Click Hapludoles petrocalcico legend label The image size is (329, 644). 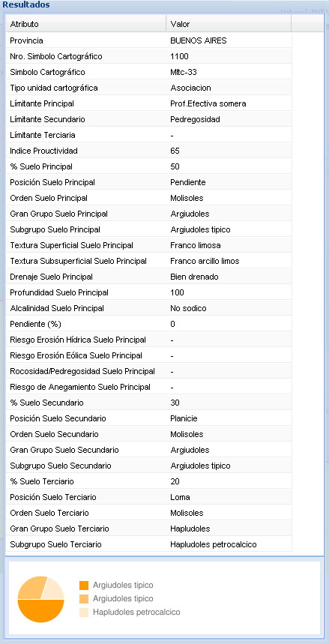pos(136,613)
